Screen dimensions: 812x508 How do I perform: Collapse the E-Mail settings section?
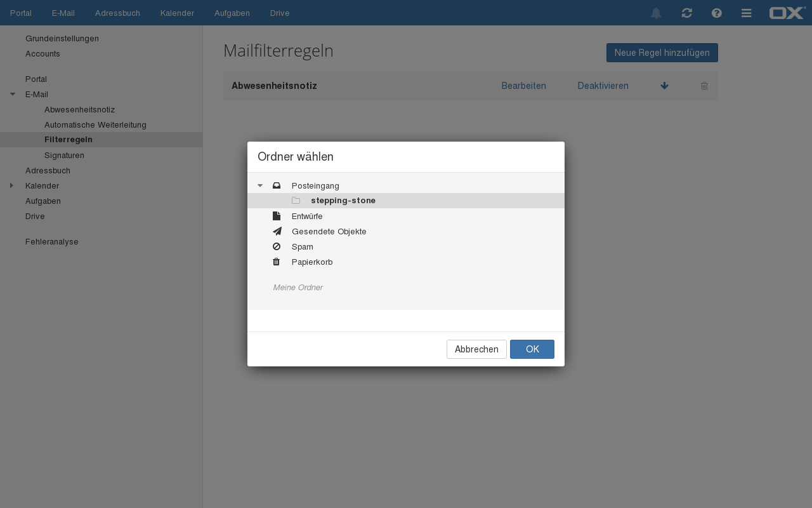(x=13, y=94)
